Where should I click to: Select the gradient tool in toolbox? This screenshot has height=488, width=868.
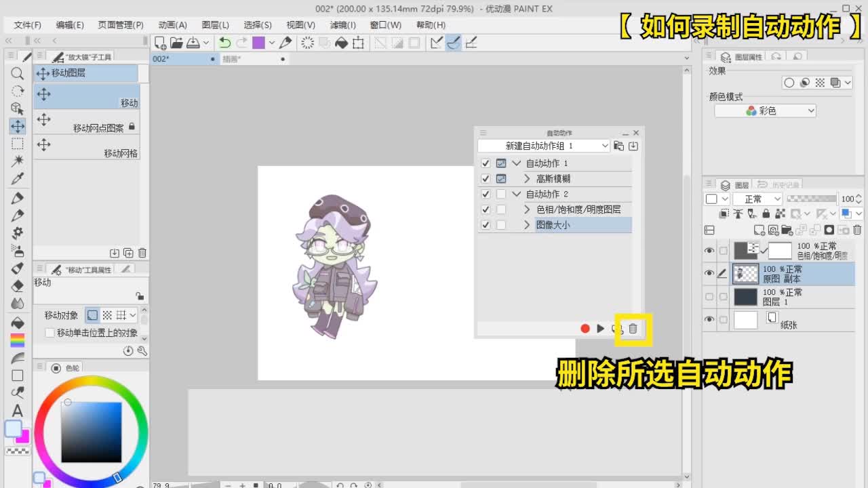click(x=18, y=340)
